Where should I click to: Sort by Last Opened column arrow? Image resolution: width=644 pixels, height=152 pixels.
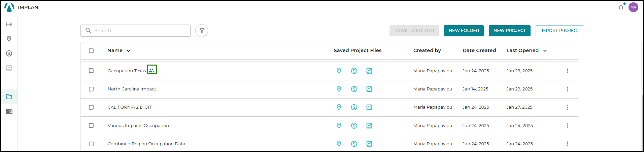(x=545, y=51)
